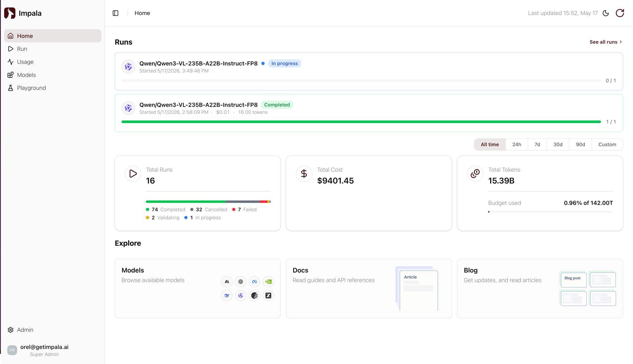Viewport: 633px width, 364px height.
Task: Open the Playground page
Action: [x=53, y=88]
